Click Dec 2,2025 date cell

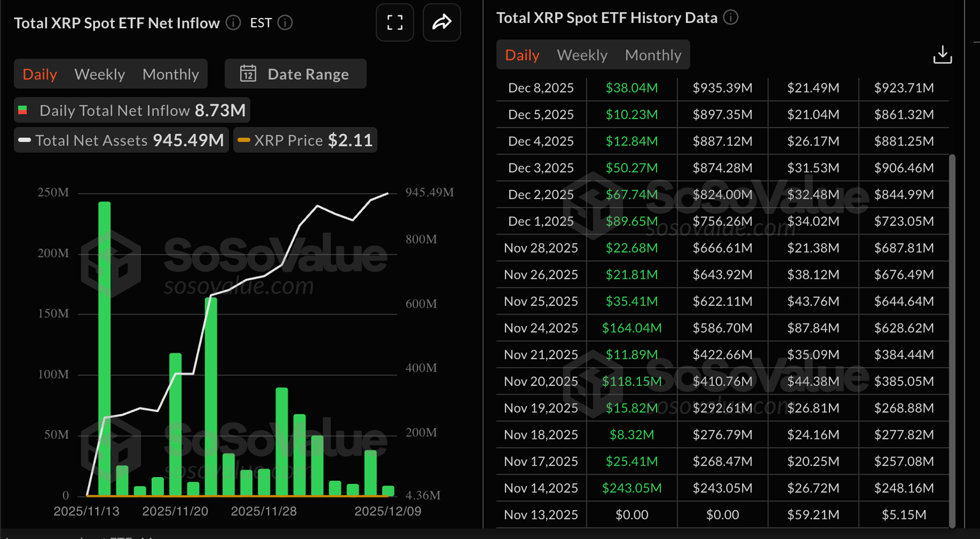[x=541, y=195]
